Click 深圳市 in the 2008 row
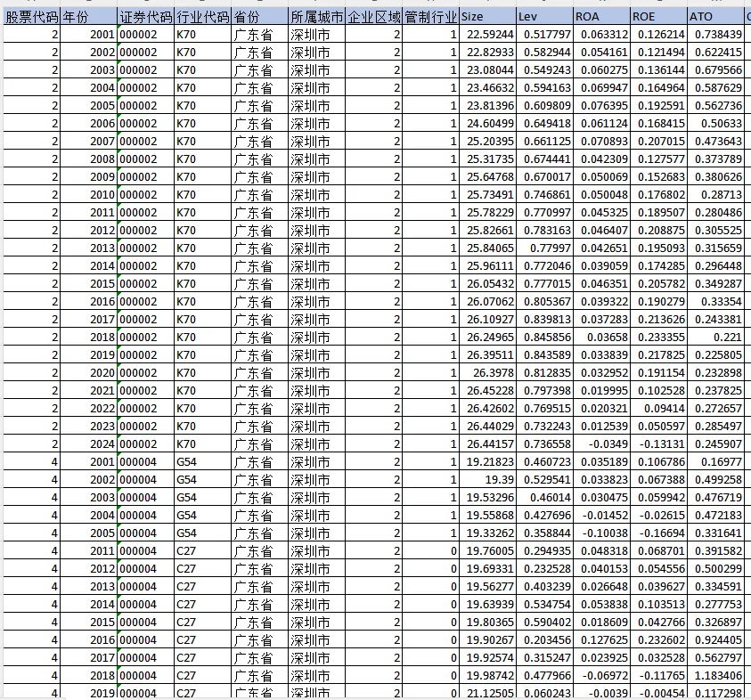751x700 pixels. [x=316, y=159]
